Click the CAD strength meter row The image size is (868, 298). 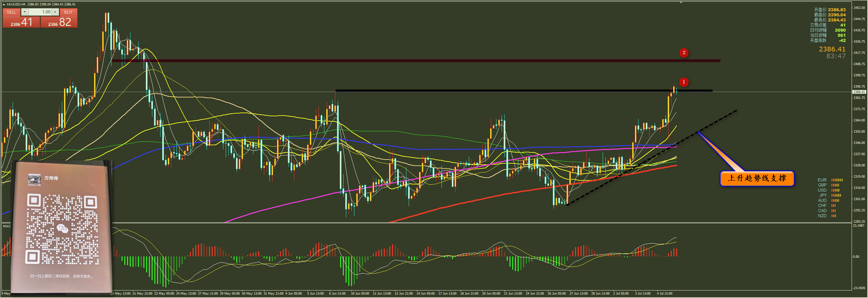tap(827, 211)
